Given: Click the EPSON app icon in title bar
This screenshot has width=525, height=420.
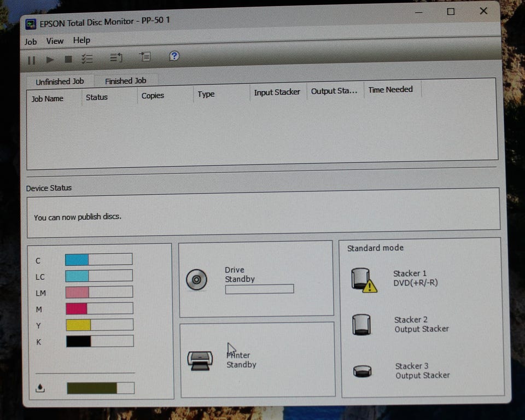Looking at the screenshot, I should [x=31, y=24].
